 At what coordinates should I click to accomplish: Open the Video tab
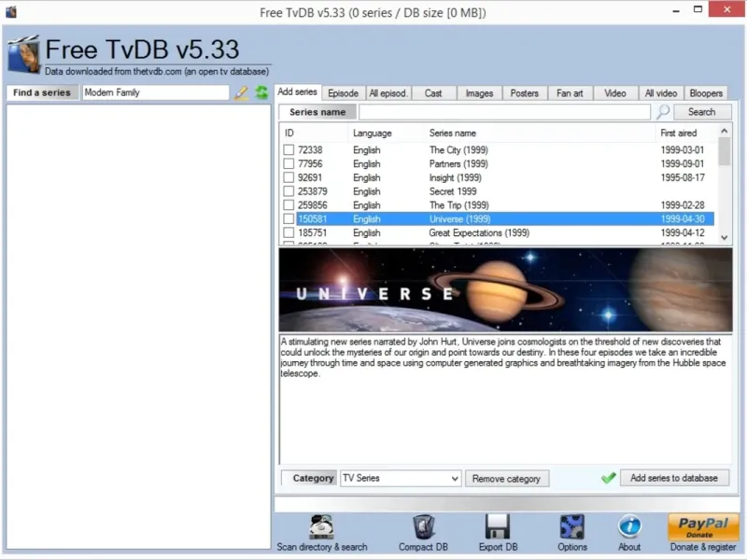click(x=615, y=93)
